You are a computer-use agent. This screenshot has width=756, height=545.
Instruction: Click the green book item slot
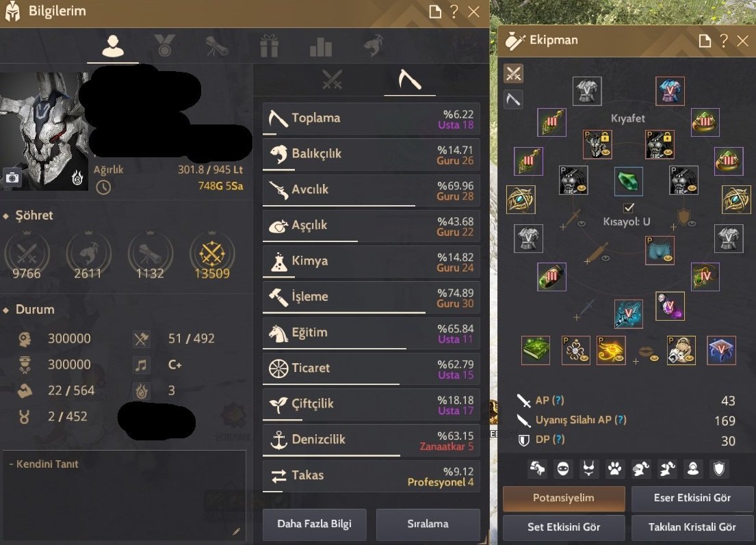click(536, 350)
